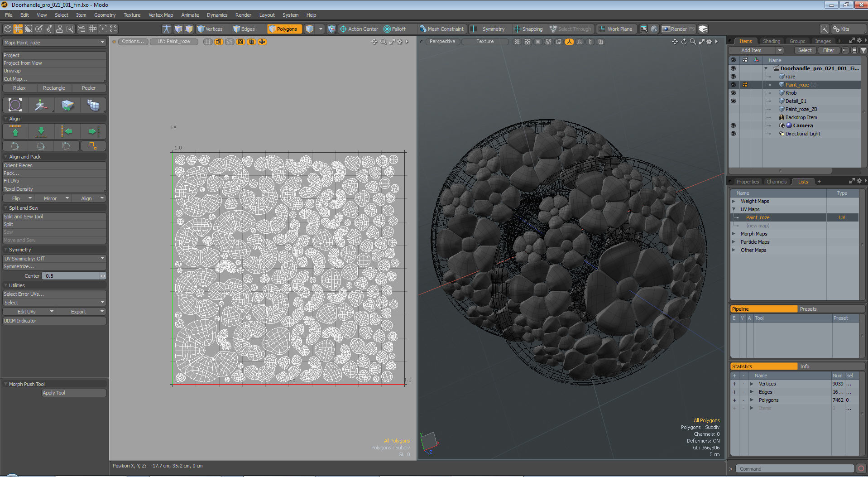868x477 pixels.
Task: Click the first cube icon in top-left toolbar
Action: click(x=8, y=29)
